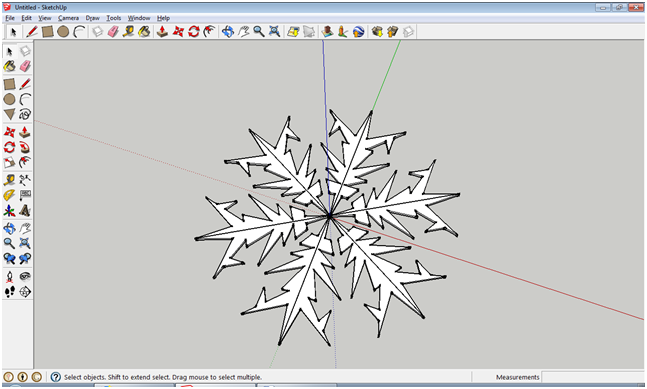647x389 pixels.
Task: Select the Move tool in horizontal toolbar
Action: (x=178, y=31)
